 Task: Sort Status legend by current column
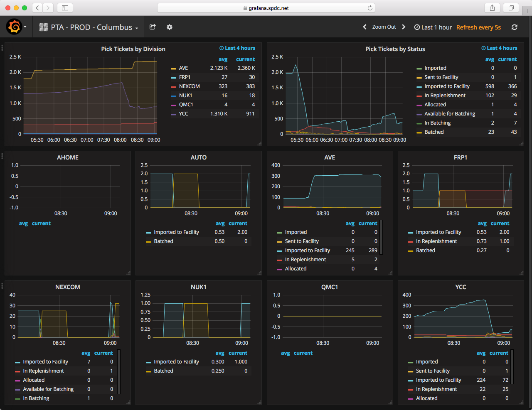pyautogui.click(x=507, y=59)
